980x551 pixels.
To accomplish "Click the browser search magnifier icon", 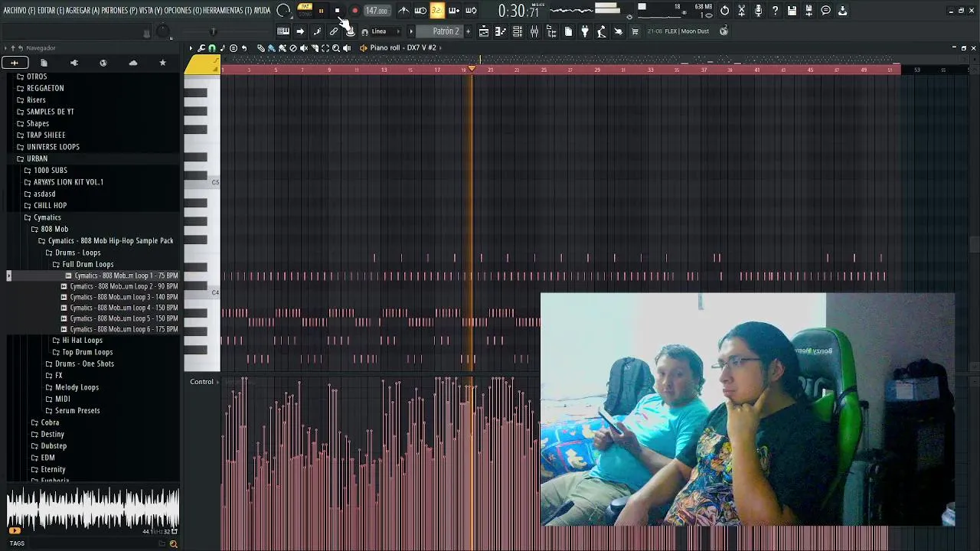I will [x=173, y=544].
